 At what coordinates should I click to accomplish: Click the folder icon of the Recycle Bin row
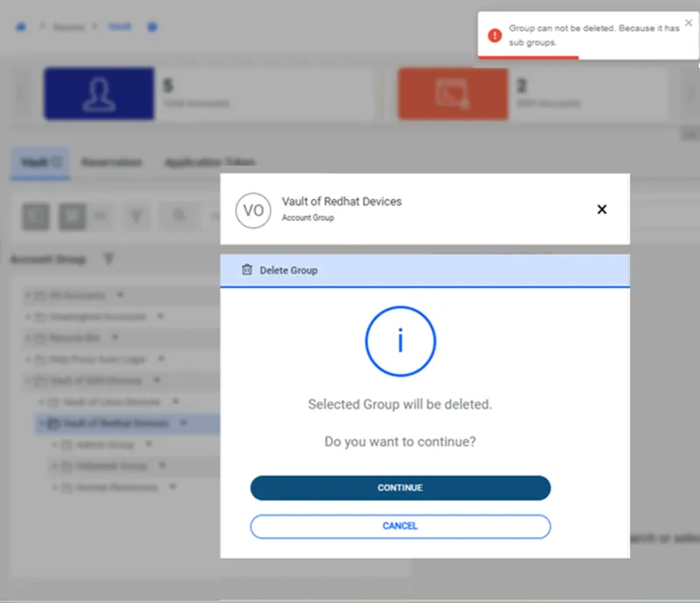tap(40, 338)
